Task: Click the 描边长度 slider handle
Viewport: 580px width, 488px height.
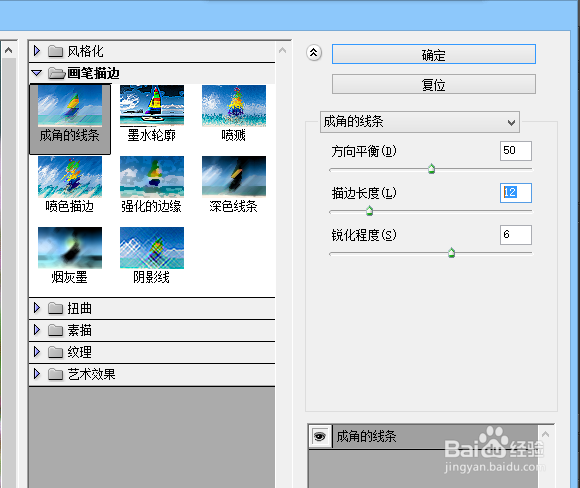Action: [x=369, y=211]
